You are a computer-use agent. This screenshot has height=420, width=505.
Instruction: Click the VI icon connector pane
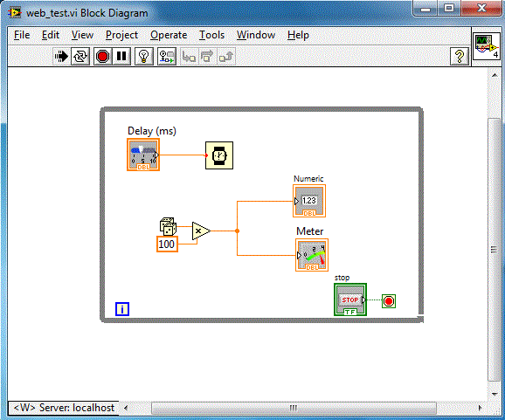tap(487, 46)
